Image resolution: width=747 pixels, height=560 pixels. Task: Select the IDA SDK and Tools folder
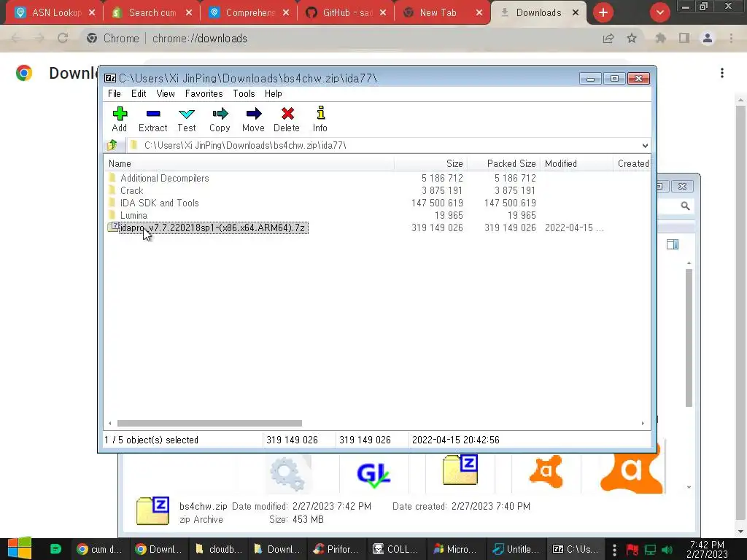159,203
